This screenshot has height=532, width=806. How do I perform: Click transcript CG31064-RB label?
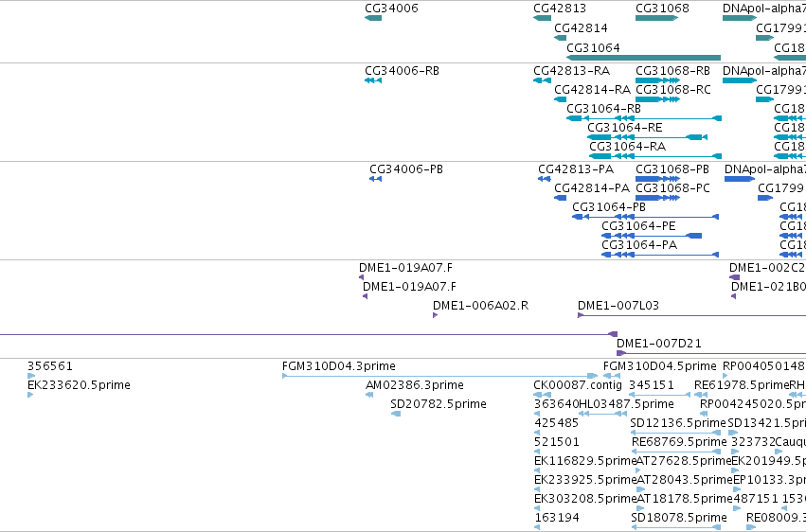coord(604,109)
